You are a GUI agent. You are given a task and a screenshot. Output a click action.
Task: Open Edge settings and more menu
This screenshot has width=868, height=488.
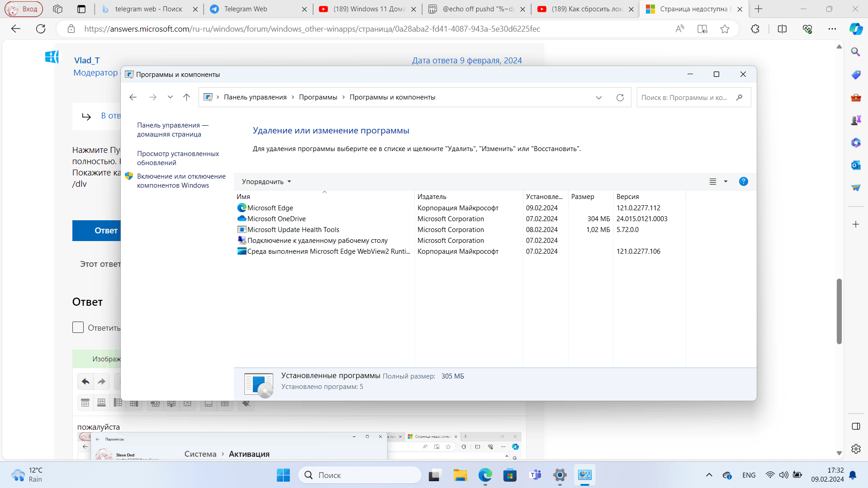pyautogui.click(x=832, y=29)
